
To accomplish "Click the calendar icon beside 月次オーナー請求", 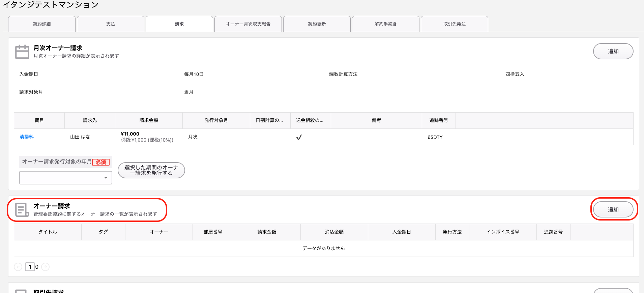I will (x=22, y=52).
